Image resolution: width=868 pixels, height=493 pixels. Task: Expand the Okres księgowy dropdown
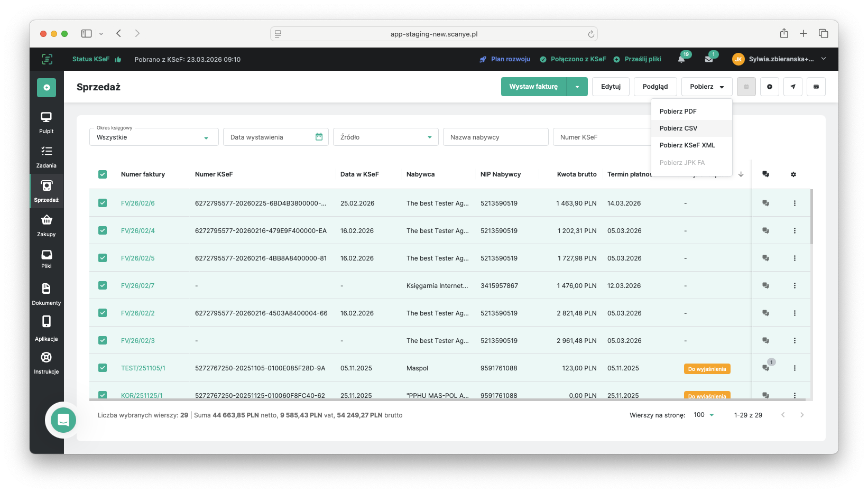tap(154, 137)
